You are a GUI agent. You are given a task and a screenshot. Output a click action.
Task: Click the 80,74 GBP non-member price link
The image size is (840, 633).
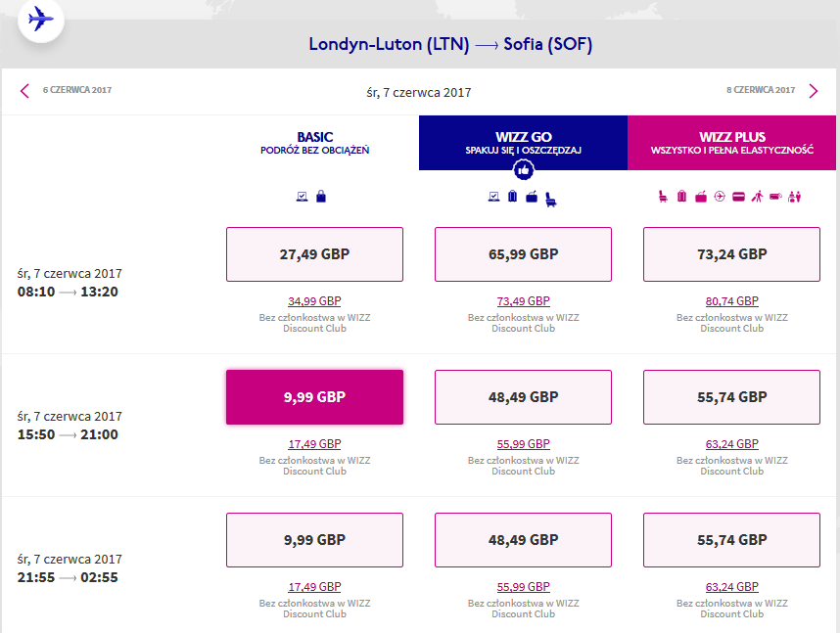click(731, 301)
